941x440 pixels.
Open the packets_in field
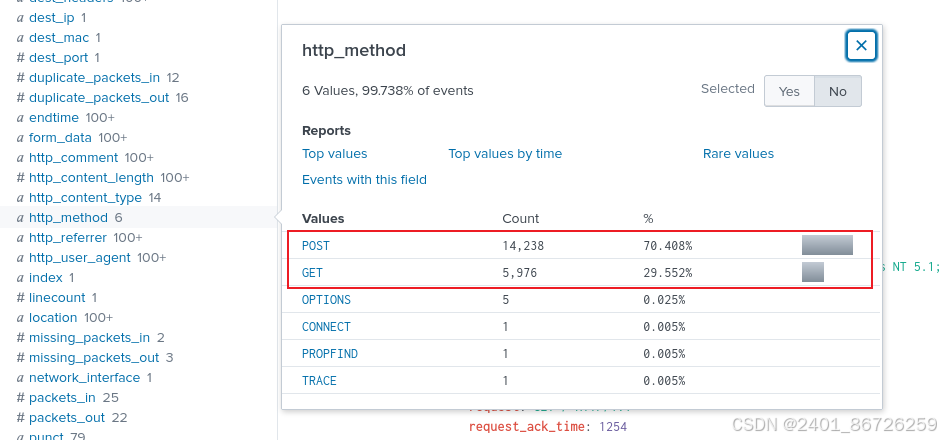62,397
